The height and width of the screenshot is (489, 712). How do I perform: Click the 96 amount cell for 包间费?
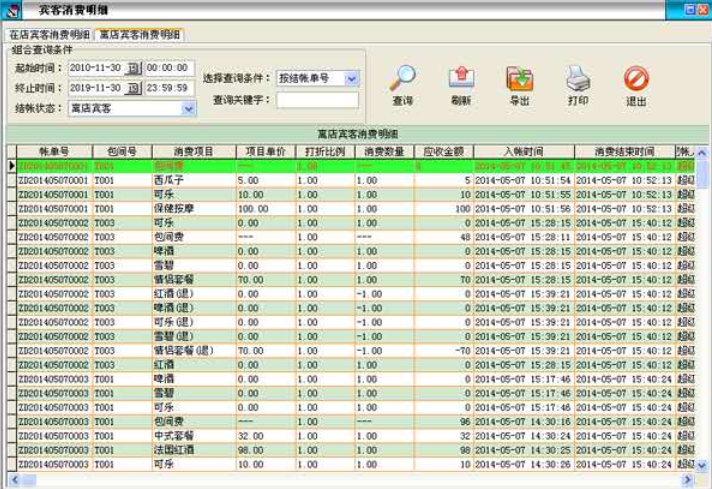pyautogui.click(x=443, y=422)
